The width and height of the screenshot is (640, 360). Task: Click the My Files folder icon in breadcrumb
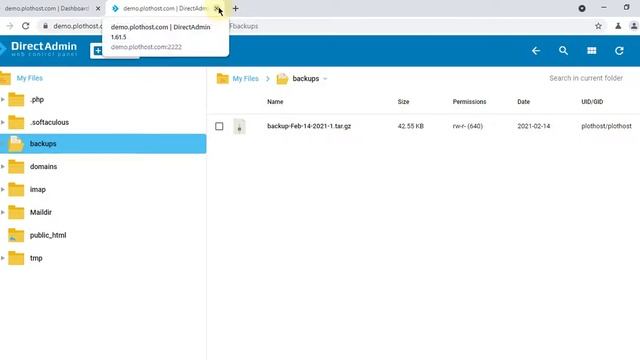coord(222,78)
